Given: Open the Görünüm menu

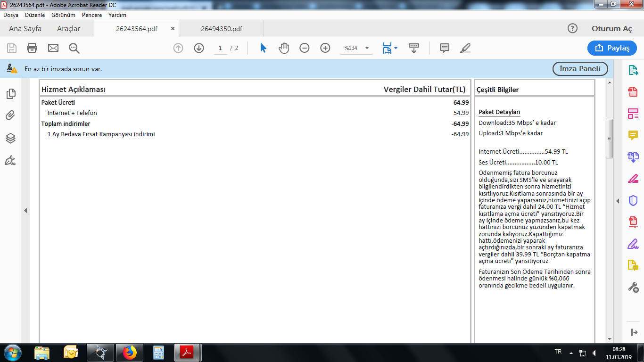Looking at the screenshot, I should pos(63,15).
